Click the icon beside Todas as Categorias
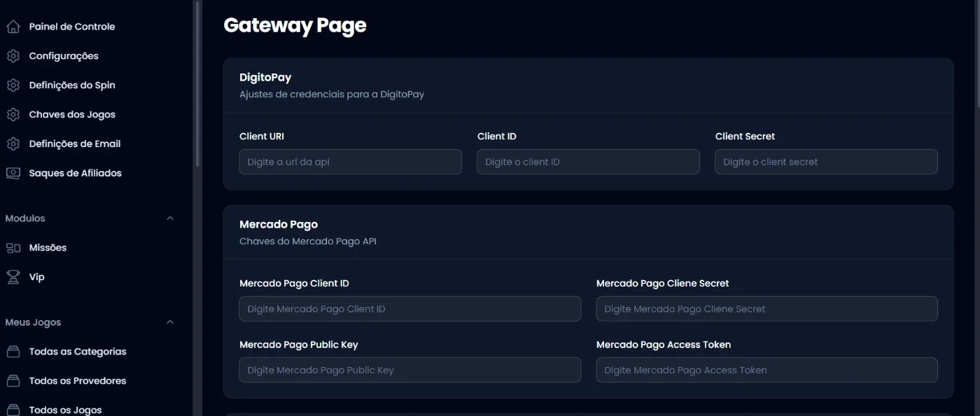This screenshot has height=416, width=980. (x=13, y=352)
